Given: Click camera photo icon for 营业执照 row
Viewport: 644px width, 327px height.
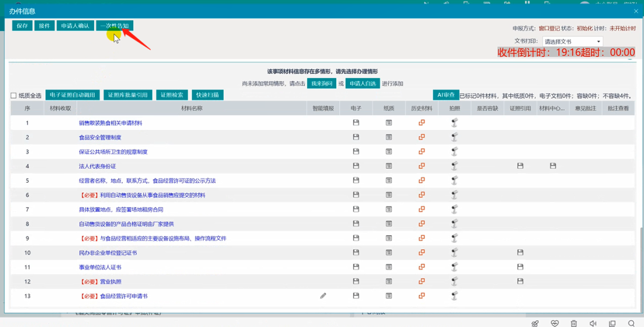Looking at the screenshot, I should 454,282.
